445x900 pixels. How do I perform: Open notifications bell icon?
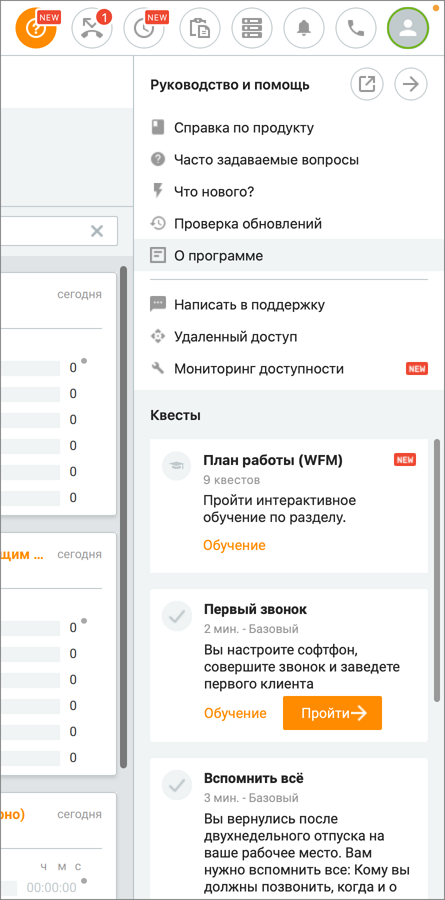point(304,28)
